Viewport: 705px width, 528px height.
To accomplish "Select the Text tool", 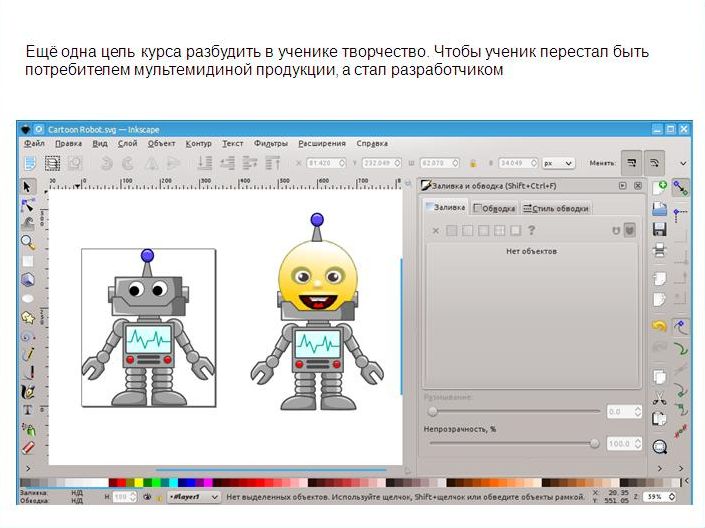I will click(x=28, y=410).
